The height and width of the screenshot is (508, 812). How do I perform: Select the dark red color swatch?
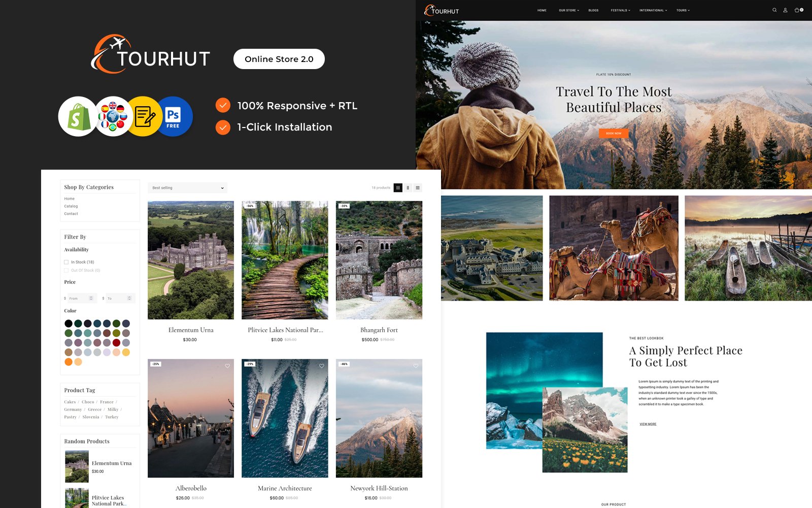click(116, 343)
